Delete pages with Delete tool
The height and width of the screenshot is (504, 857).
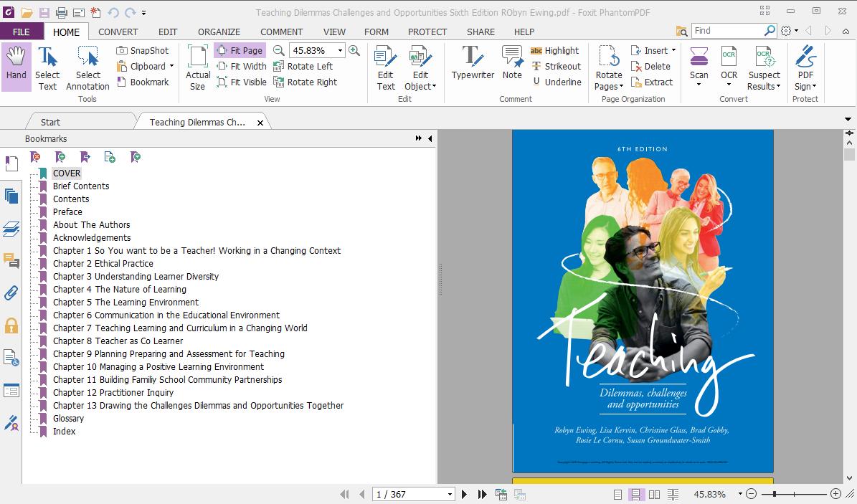point(650,66)
